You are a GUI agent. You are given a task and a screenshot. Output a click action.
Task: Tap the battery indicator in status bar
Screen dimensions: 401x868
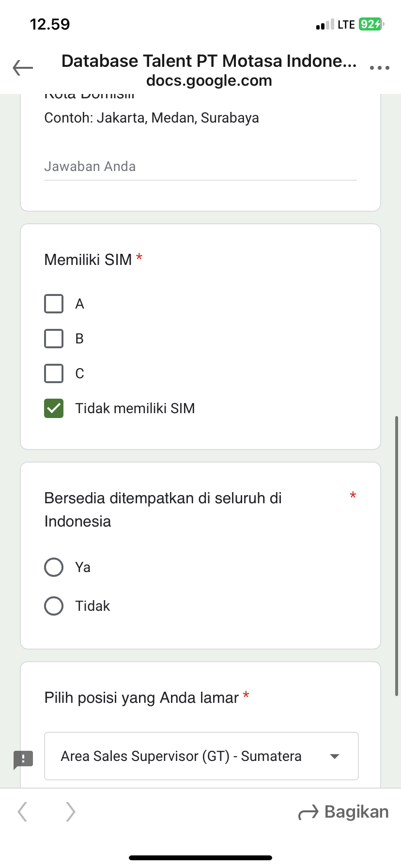tap(371, 24)
